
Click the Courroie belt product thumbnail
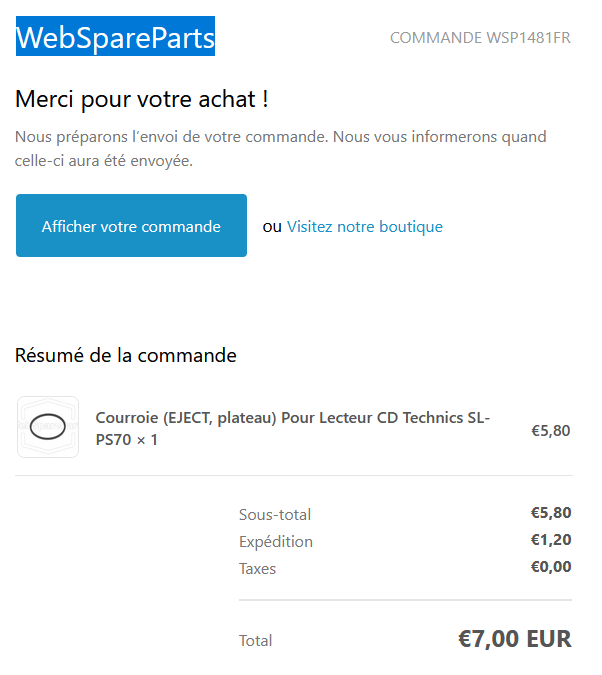click(48, 427)
